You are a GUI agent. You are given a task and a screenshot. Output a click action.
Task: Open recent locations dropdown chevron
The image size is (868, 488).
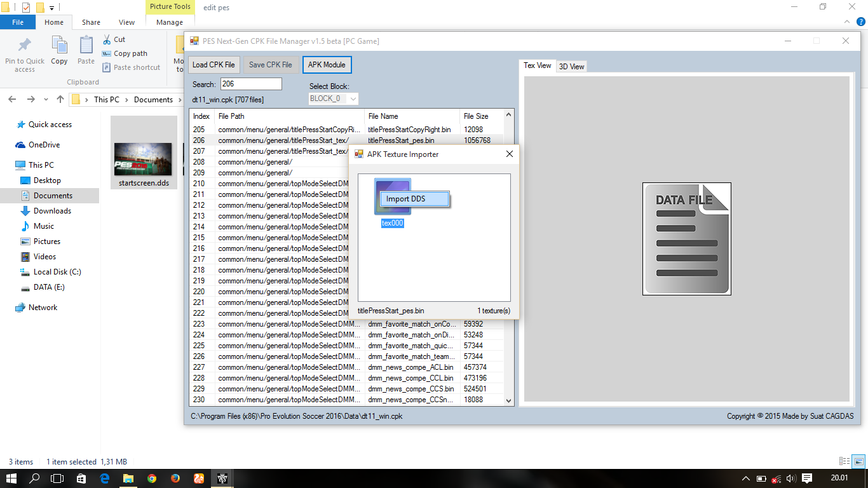46,100
